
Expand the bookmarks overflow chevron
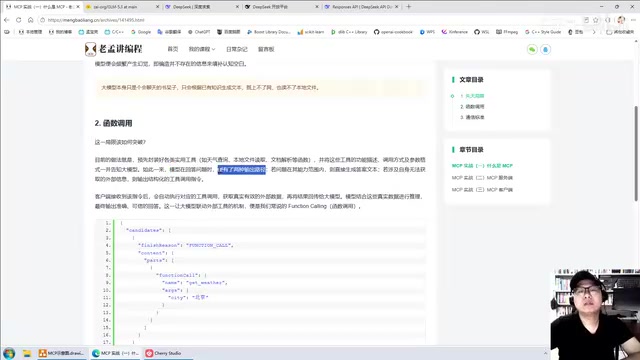594,32
